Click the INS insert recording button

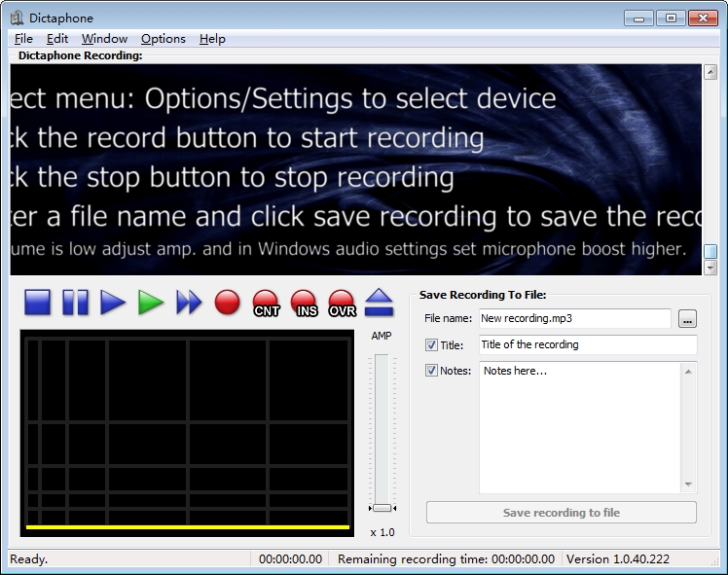[304, 304]
